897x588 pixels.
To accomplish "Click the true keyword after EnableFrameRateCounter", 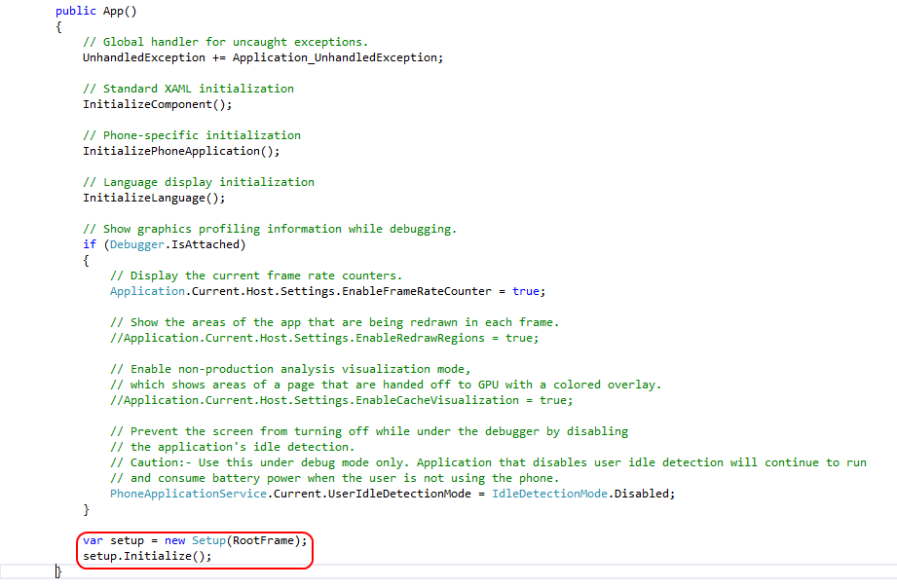I will pos(526,291).
